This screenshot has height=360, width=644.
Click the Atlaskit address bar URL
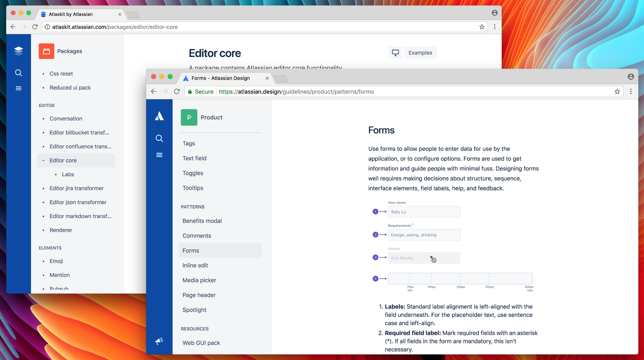[x=115, y=27]
